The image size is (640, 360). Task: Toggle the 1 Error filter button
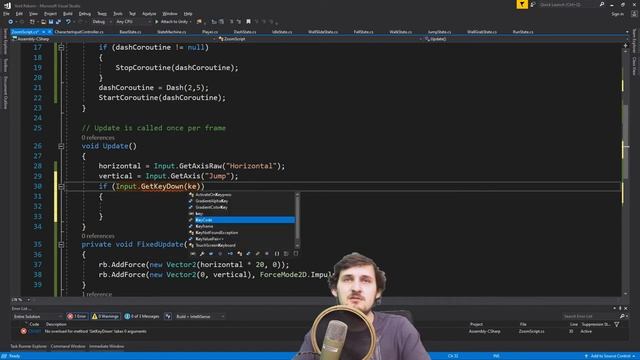tap(77, 316)
